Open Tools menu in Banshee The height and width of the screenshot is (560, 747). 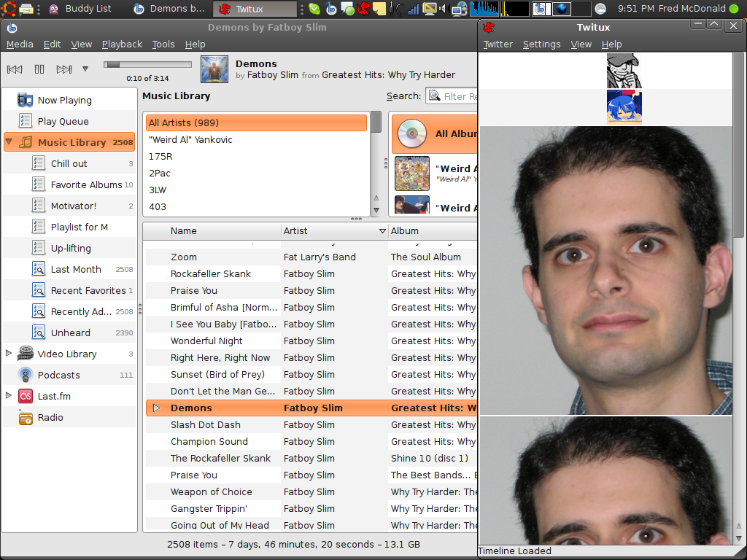163,44
